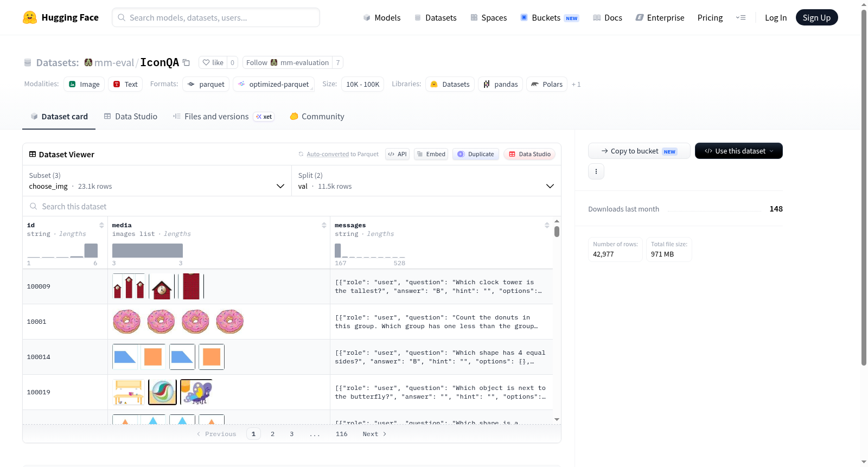
Task: Click the butterfly thumbnail in row 100019
Action: coord(196,392)
